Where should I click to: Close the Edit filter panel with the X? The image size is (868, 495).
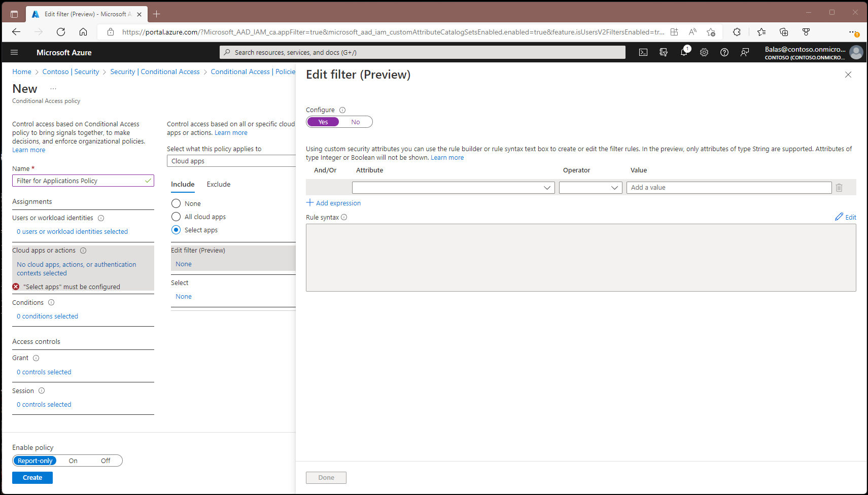click(848, 75)
